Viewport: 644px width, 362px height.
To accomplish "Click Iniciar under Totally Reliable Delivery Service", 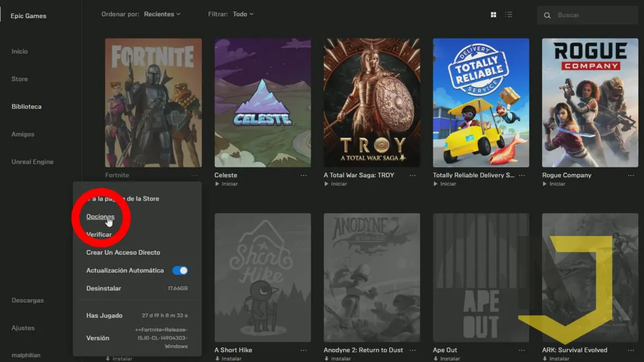I will [x=448, y=184].
